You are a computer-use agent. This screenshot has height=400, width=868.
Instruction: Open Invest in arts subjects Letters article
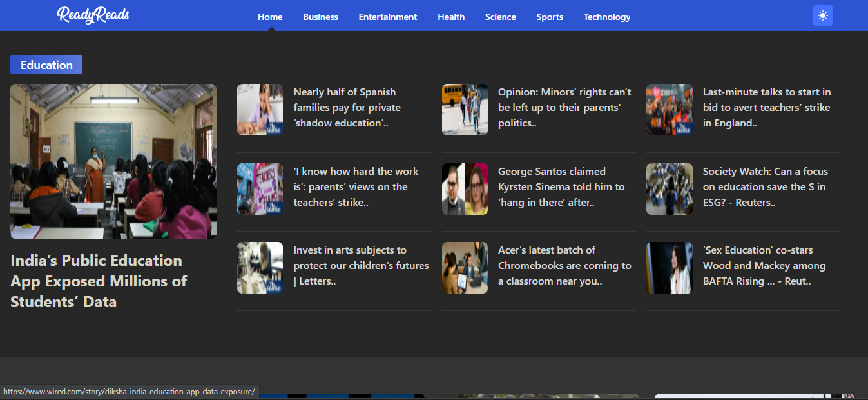(361, 266)
